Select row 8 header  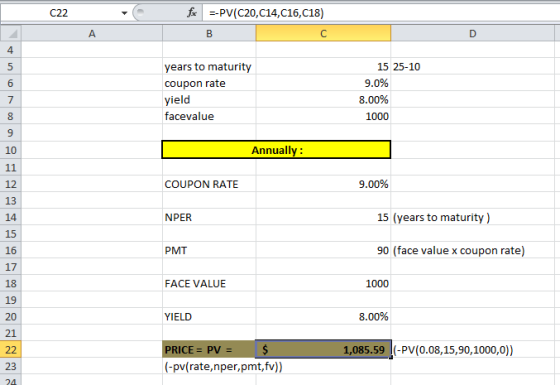pyautogui.click(x=11, y=116)
